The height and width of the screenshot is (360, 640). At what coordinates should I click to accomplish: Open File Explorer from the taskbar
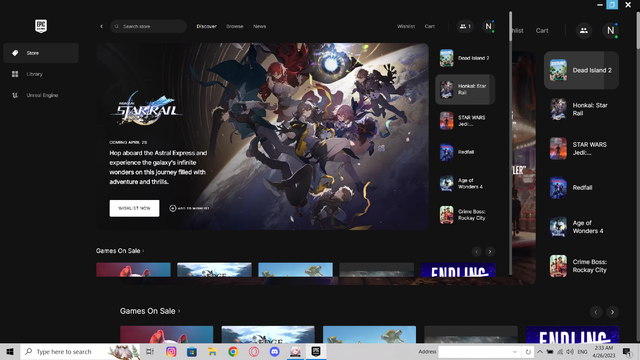pyautogui.click(x=212, y=351)
